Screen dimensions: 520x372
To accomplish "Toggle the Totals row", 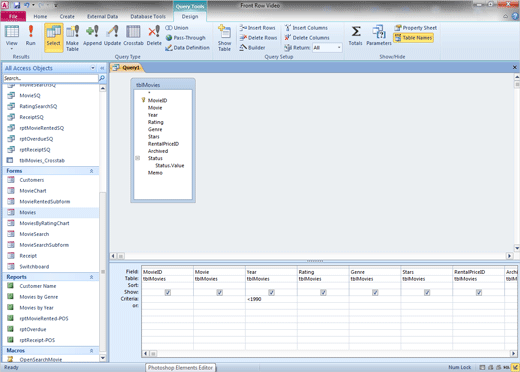I will 356,35.
